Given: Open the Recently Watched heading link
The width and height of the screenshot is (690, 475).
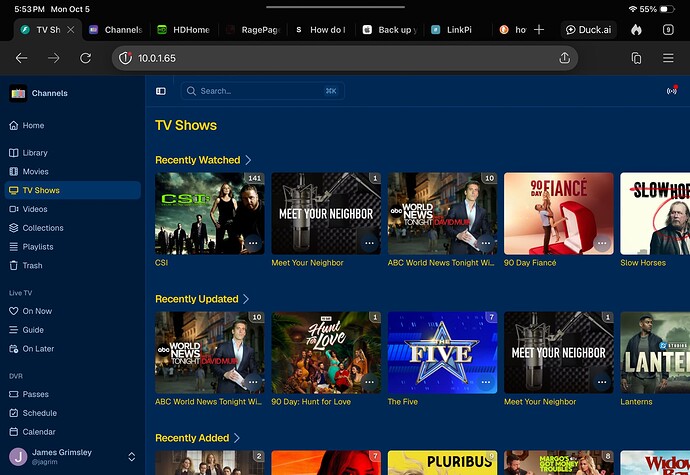Looking at the screenshot, I should [198, 160].
